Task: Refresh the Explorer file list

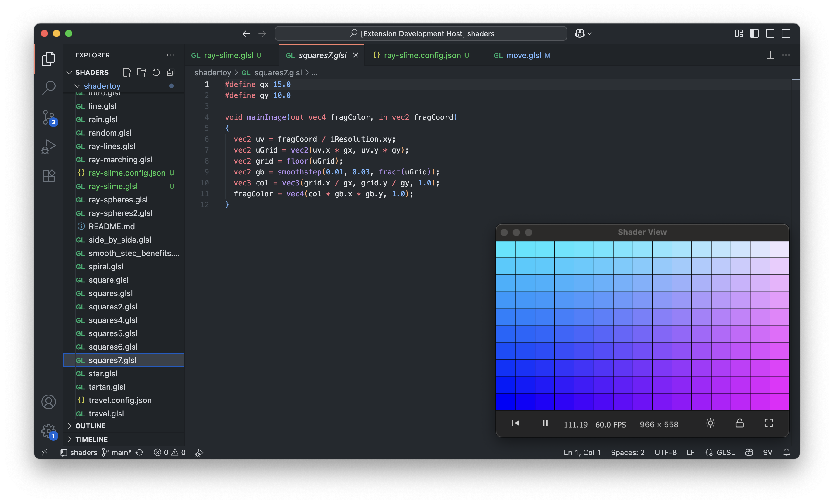Action: point(156,72)
